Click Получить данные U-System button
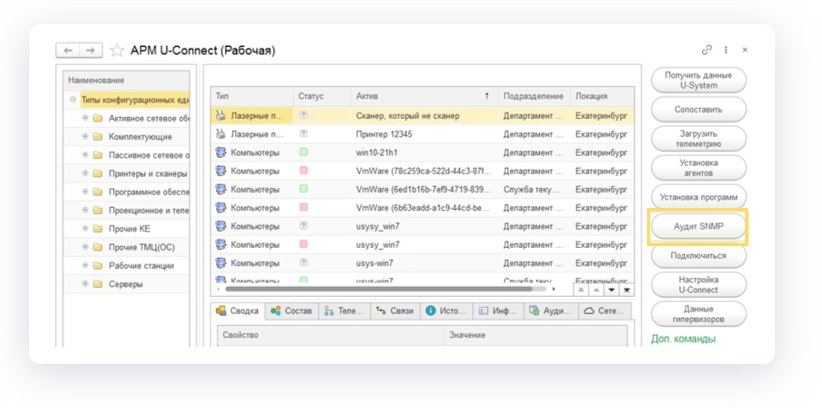The width and height of the screenshot is (822, 408). (698, 80)
